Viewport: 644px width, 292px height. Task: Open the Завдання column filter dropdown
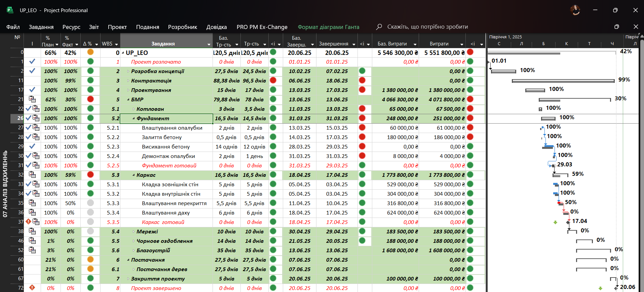pyautogui.click(x=209, y=44)
